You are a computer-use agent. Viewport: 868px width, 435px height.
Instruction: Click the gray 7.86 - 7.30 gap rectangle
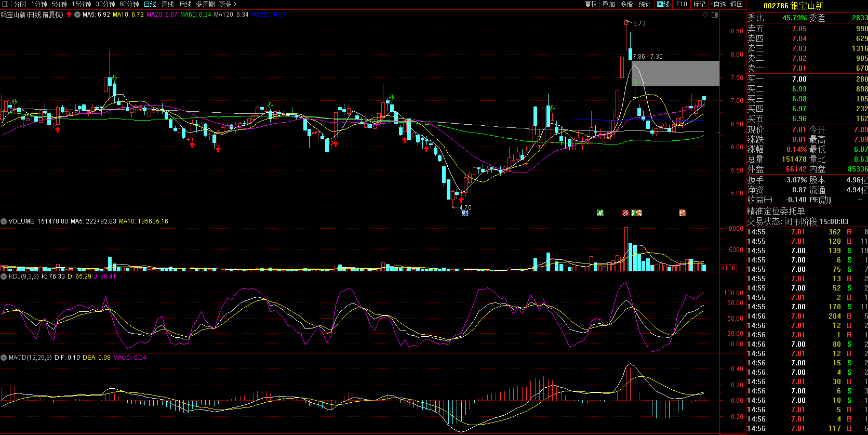[676, 73]
